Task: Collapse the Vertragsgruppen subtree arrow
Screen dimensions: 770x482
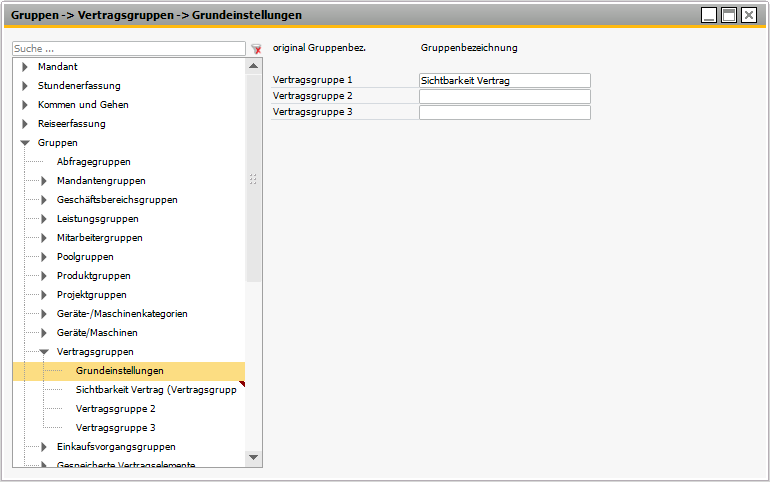Action: point(44,352)
